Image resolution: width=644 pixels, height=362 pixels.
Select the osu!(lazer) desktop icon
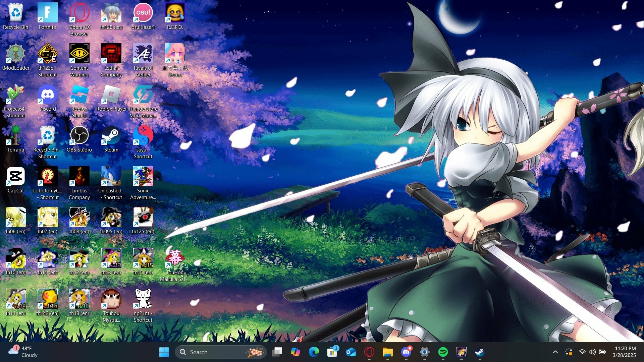click(143, 16)
